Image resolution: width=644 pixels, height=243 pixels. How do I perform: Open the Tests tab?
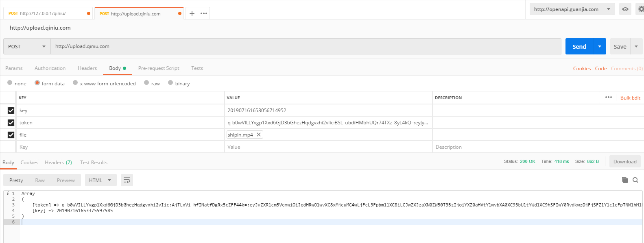pos(197,68)
